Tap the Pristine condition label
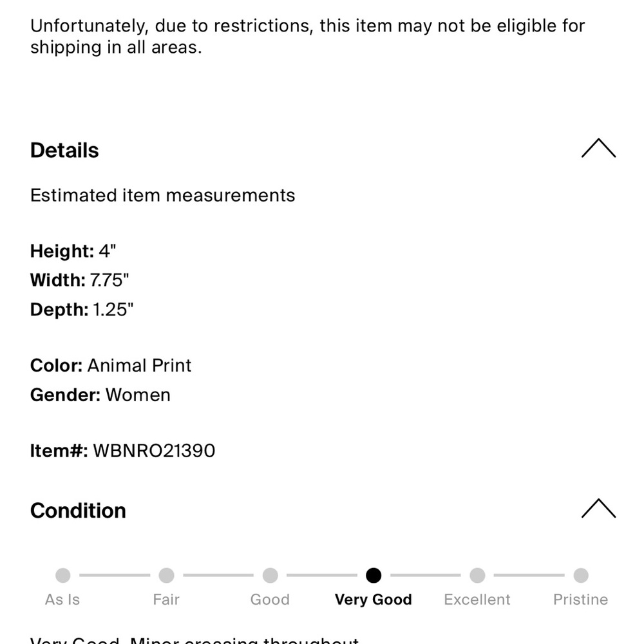This screenshot has width=644, height=644. 580,600
